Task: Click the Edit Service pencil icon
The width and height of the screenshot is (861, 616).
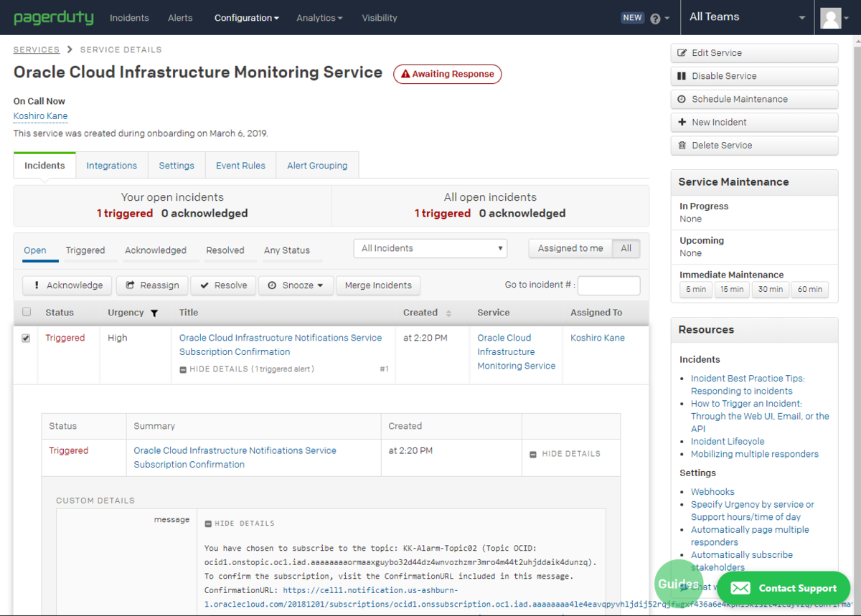Action: pyautogui.click(x=682, y=53)
